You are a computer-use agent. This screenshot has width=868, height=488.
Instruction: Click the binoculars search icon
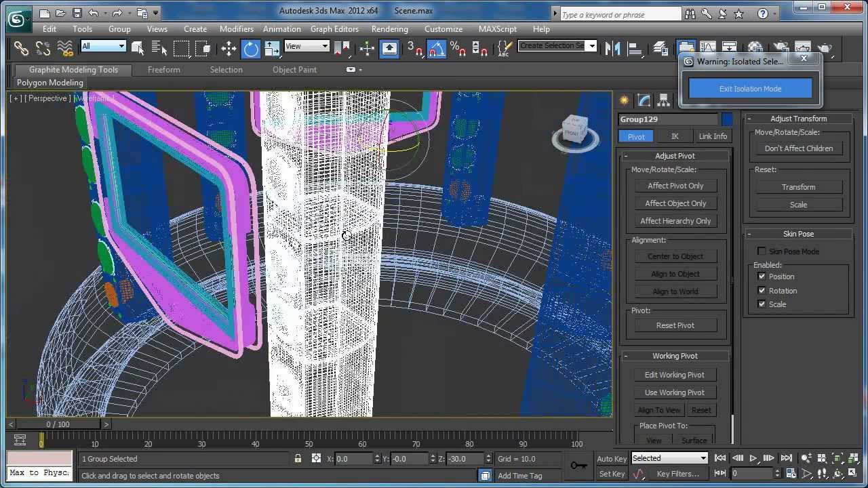690,14
